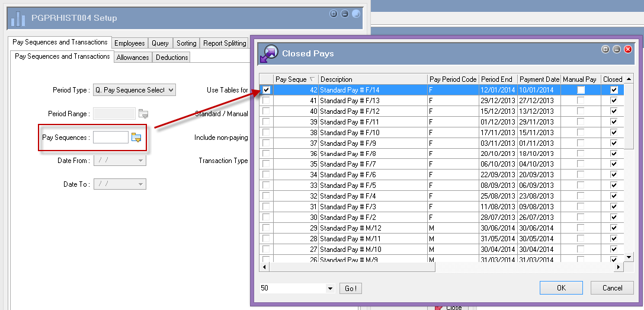
Task: Close the Closed Pays dialog
Action: 627,49
